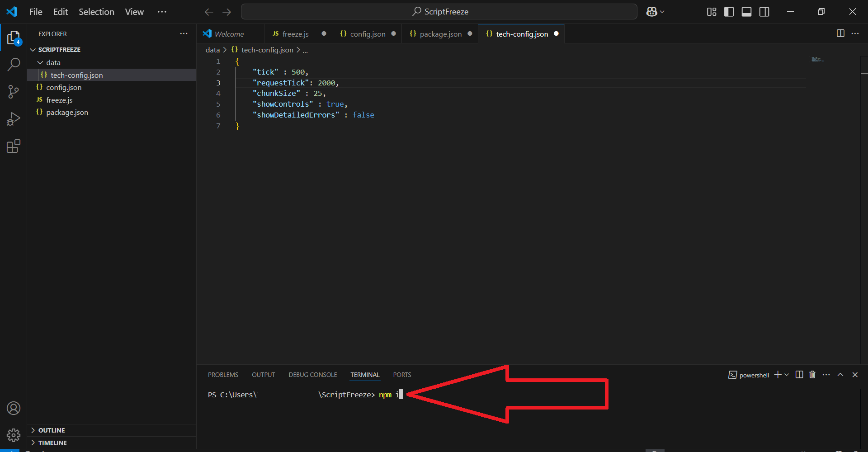Viewport: 868px width, 452px height.
Task: Open the Edit menu
Action: tap(61, 12)
